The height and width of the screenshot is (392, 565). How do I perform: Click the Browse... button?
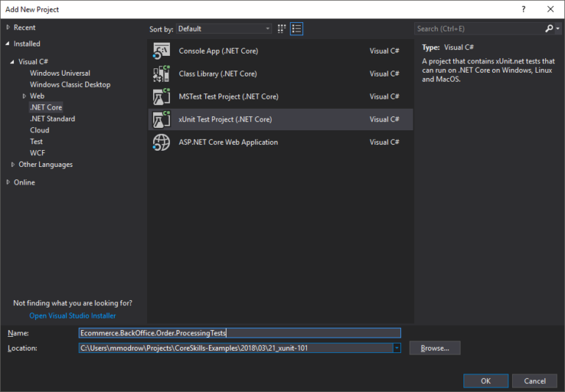435,348
